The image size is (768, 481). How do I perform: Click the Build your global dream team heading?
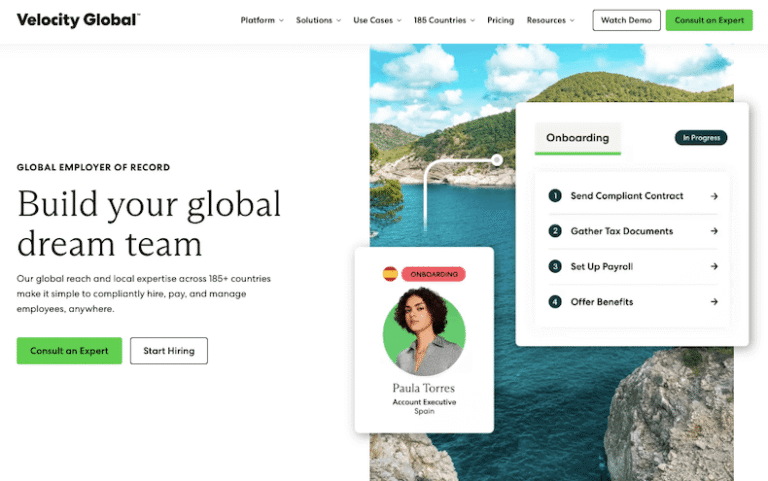coord(149,223)
